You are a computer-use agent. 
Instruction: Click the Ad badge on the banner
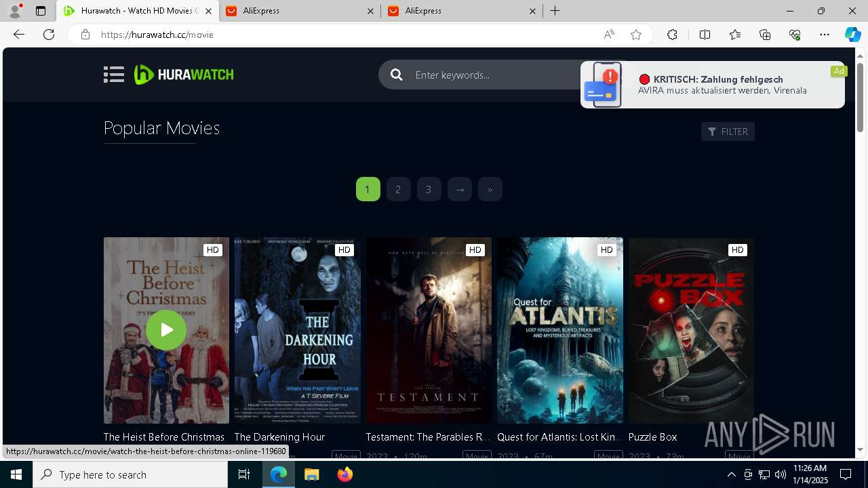pos(839,71)
